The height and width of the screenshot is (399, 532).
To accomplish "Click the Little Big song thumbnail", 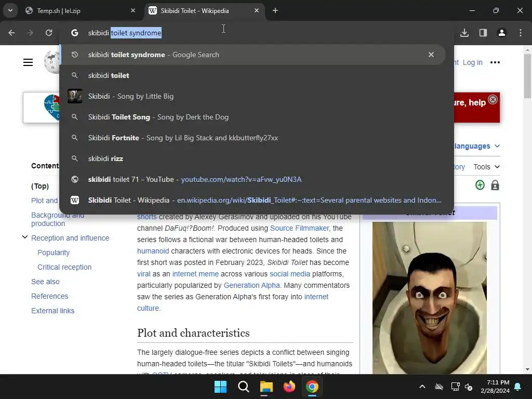I will point(75,96).
